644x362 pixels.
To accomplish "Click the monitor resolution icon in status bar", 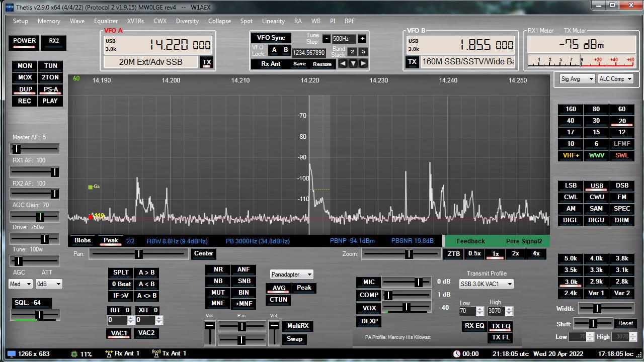I will pyautogui.click(x=11, y=353).
